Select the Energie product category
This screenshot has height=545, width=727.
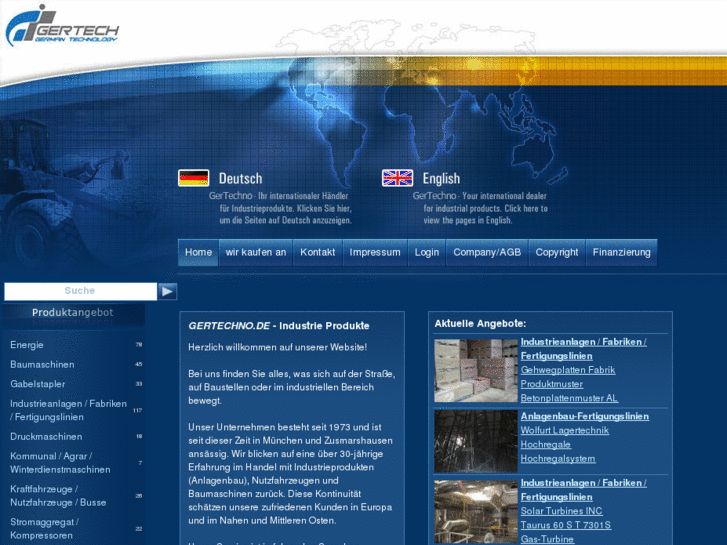(x=27, y=345)
